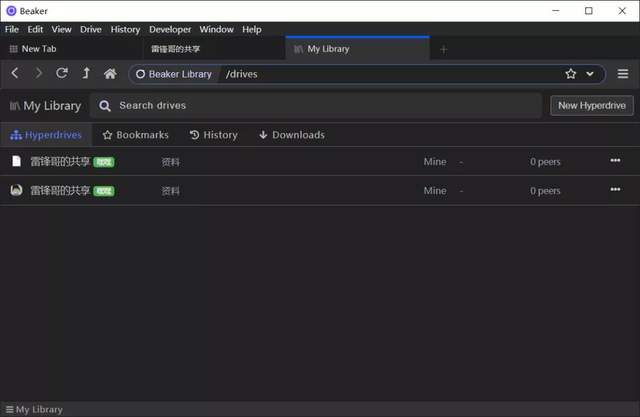
Task: Click 0 peers in first row
Action: (x=545, y=162)
